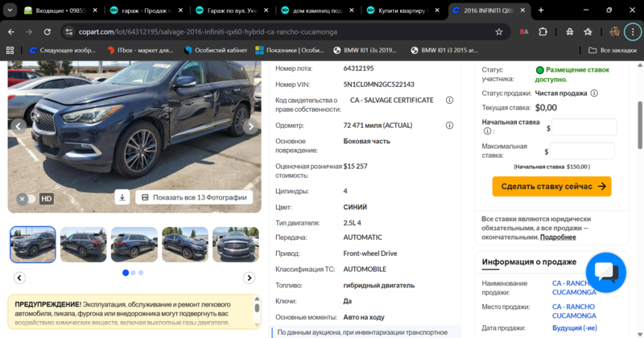Open the Будущий (-ие) sale date link
This screenshot has width=644, height=338.
coord(574,328)
